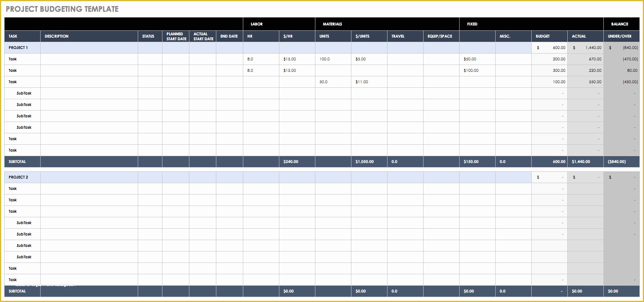Select the 300.00 budget cell
Screen dimensions: 644x302
550,70
